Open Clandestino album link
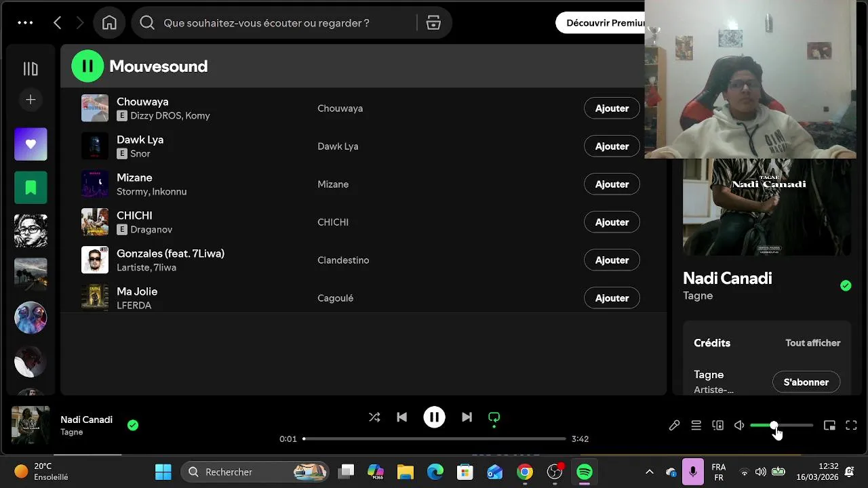 coord(343,260)
